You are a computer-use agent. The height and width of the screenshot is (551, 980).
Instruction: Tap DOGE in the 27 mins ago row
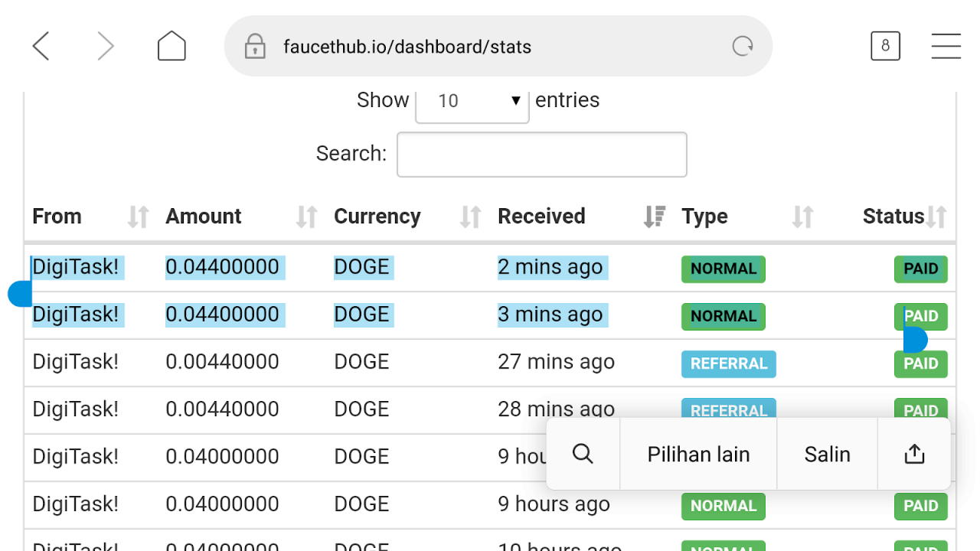click(362, 362)
